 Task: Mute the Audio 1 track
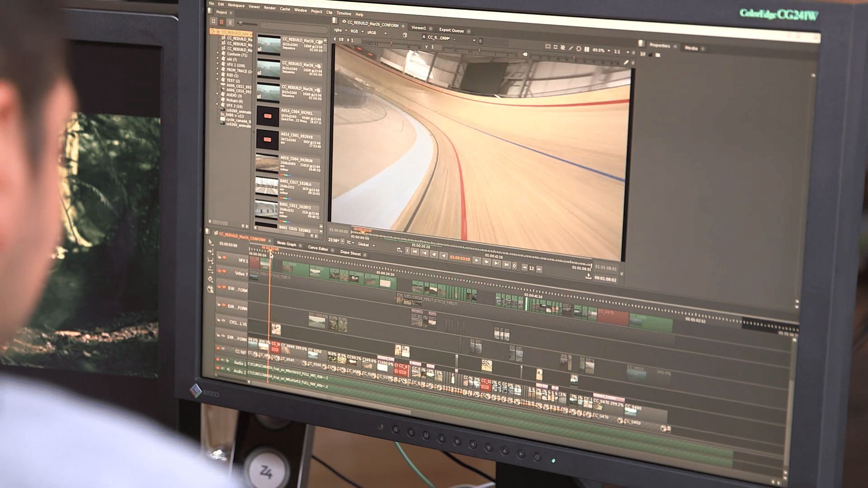[223, 360]
